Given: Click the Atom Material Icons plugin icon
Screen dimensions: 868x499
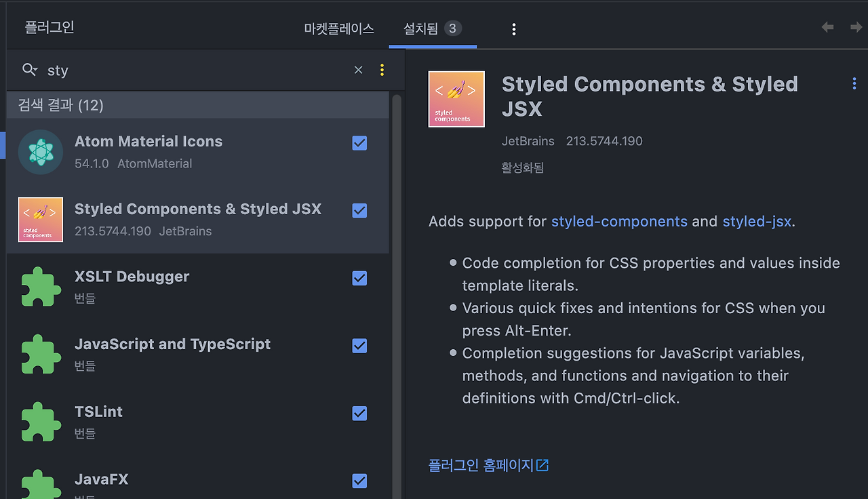Looking at the screenshot, I should [x=41, y=151].
